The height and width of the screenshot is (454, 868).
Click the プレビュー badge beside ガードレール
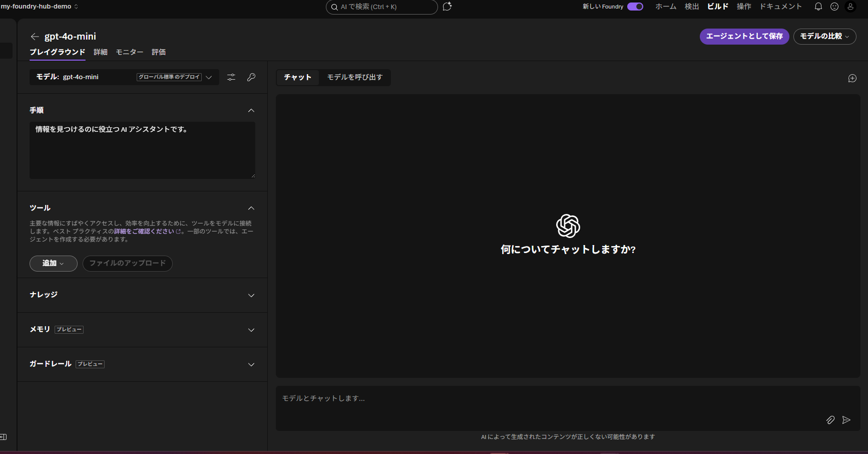(x=90, y=364)
